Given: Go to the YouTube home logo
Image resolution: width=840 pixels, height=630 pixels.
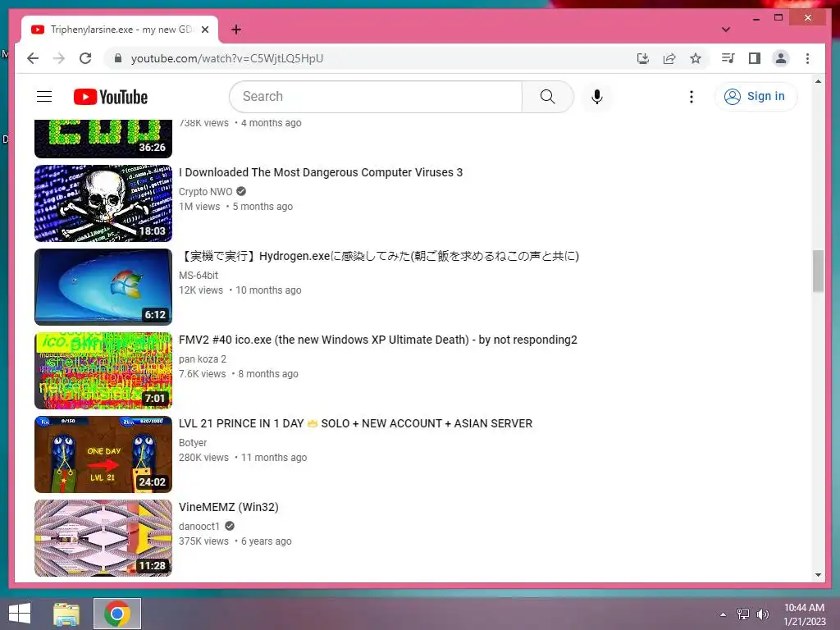Looking at the screenshot, I should [111, 97].
